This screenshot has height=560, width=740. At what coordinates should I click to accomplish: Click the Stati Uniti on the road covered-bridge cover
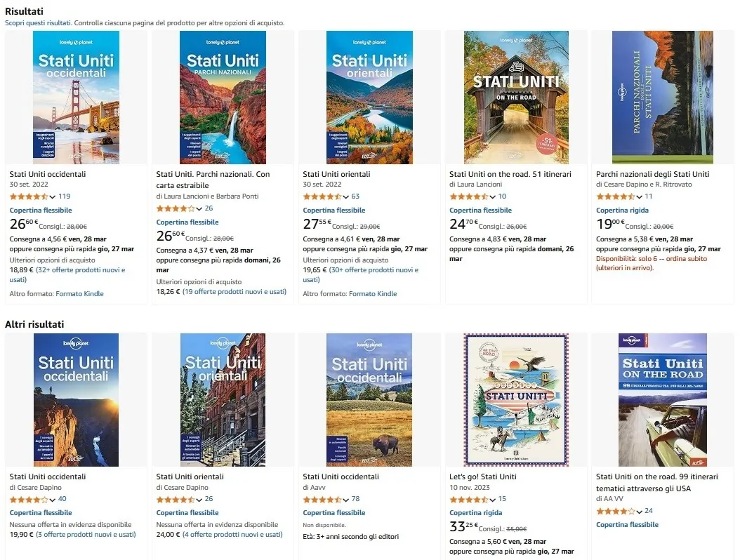coord(516,97)
